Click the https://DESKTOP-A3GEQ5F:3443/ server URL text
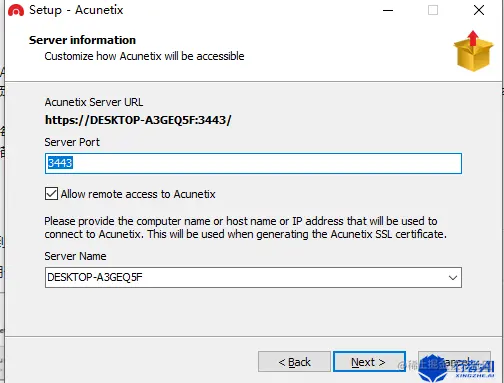This screenshot has height=383, width=504. tap(138, 120)
